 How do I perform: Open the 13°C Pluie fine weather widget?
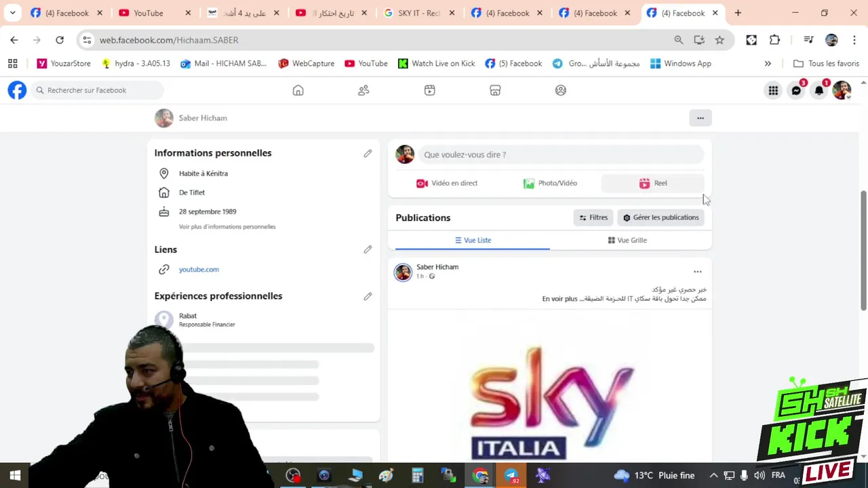[x=654, y=476]
